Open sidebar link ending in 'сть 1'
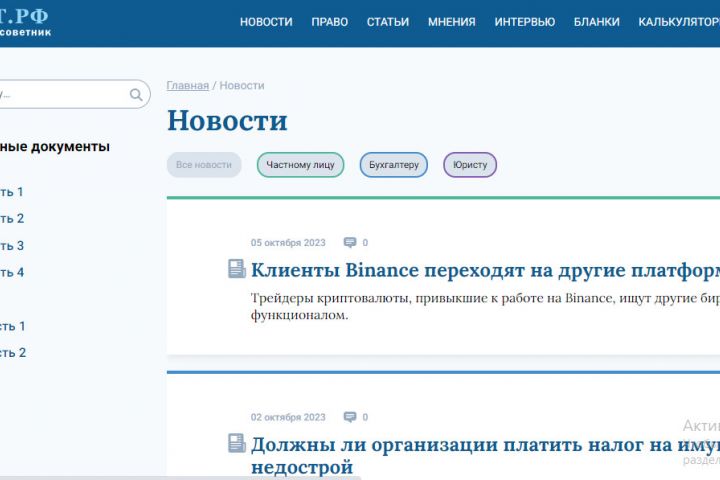The image size is (720, 480). 13,326
